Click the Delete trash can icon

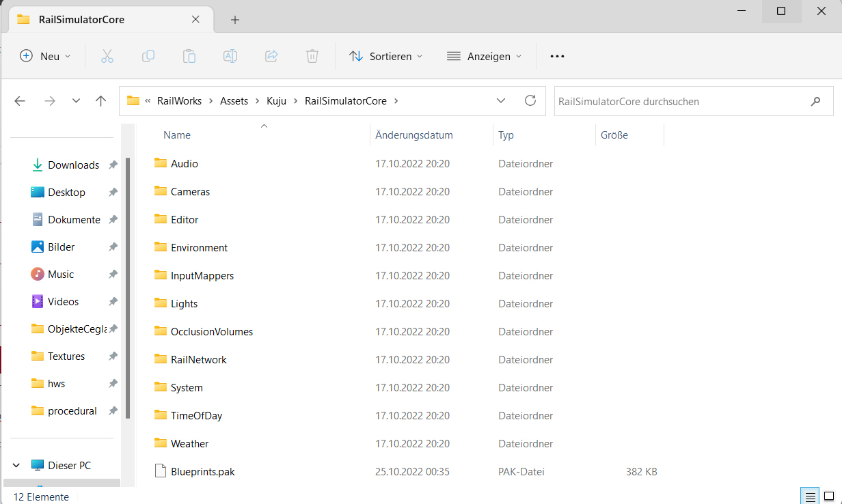click(x=312, y=57)
